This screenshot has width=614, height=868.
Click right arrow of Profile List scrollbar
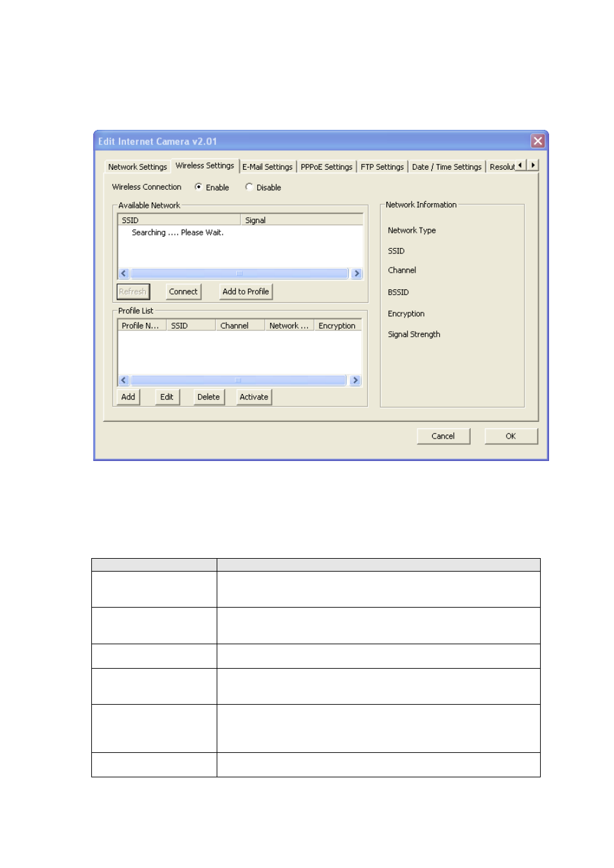[x=355, y=381]
